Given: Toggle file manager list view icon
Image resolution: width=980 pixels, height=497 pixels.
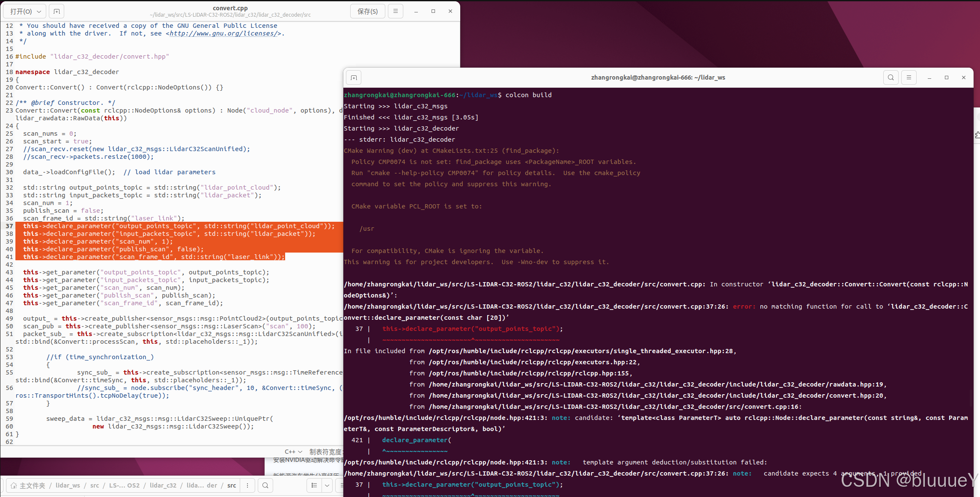Looking at the screenshot, I should 314,485.
